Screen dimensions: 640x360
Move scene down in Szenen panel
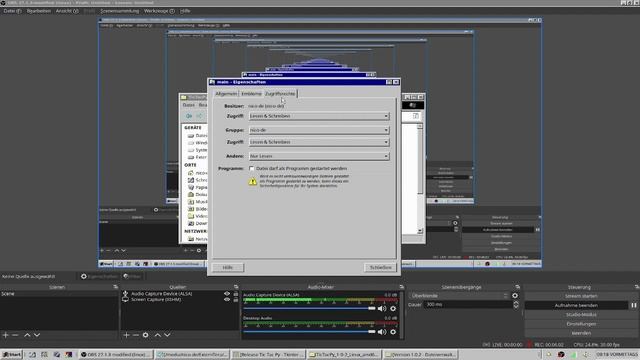point(37,335)
